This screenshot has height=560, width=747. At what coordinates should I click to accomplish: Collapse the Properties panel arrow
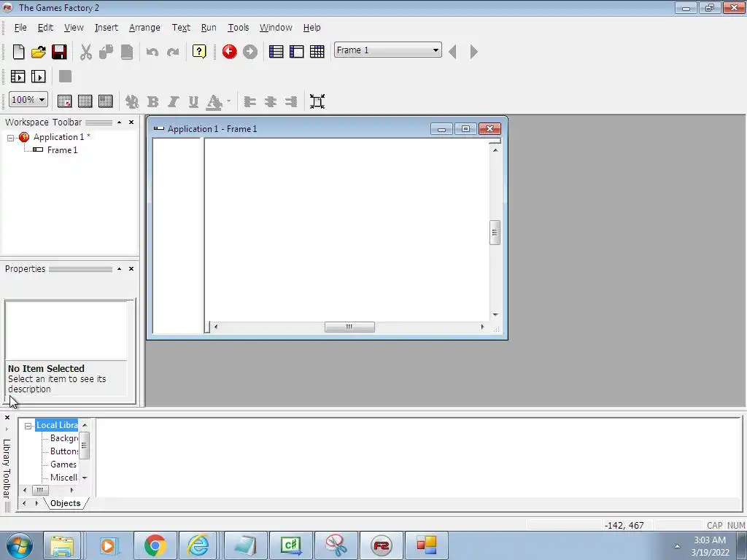point(119,269)
